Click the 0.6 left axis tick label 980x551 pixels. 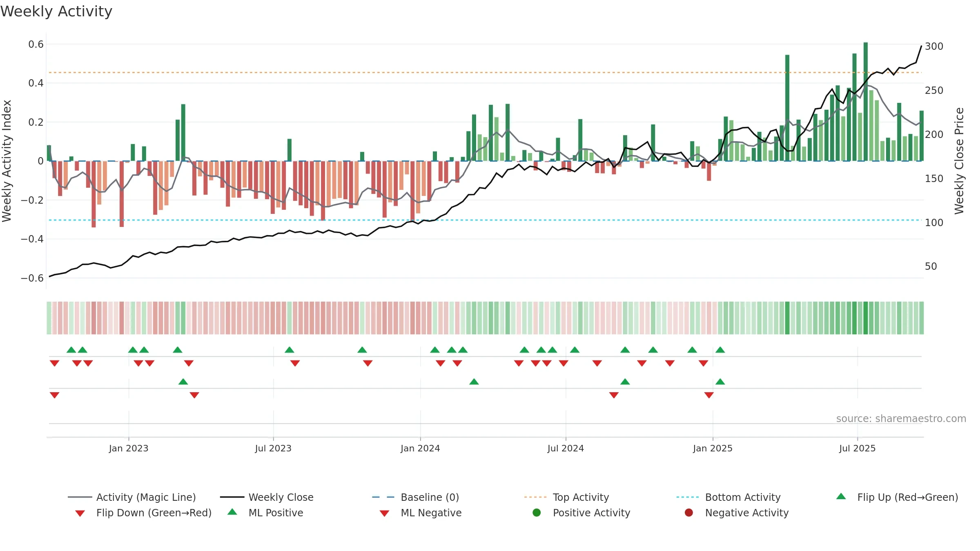click(x=36, y=44)
